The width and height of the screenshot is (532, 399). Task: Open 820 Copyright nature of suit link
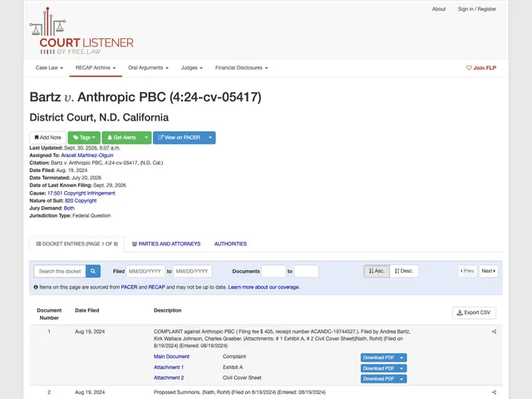pyautogui.click(x=81, y=201)
